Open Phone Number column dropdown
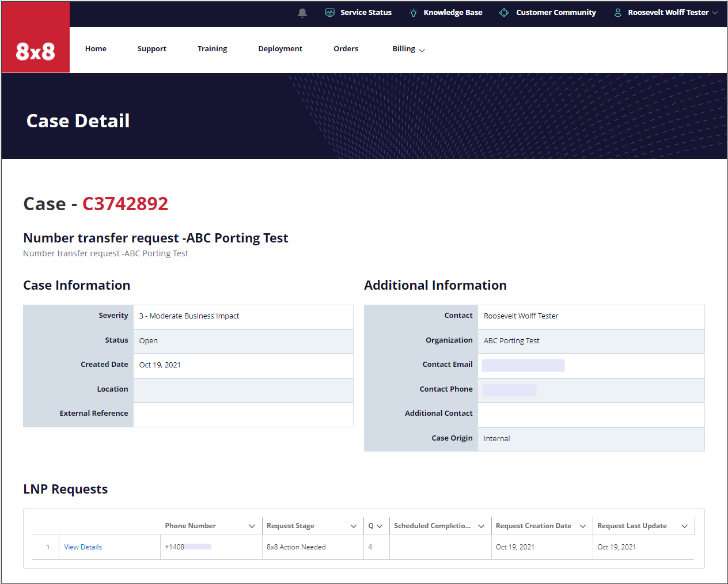The image size is (728, 584). point(252,526)
